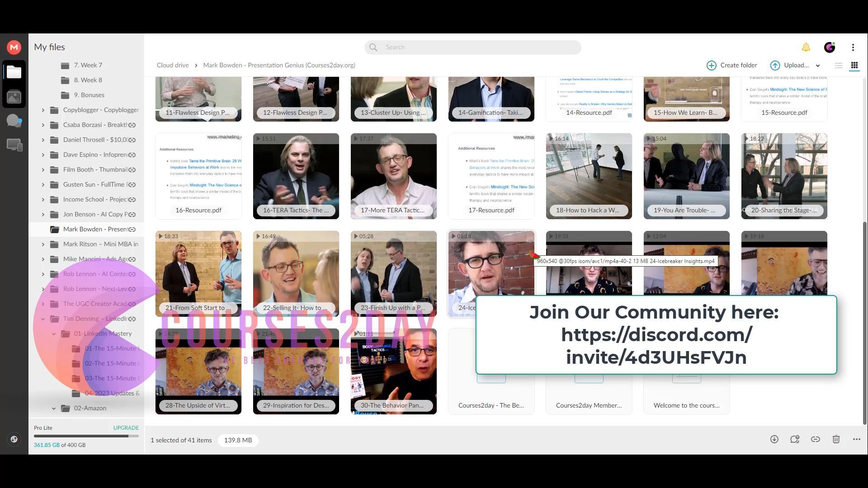The height and width of the screenshot is (488, 868).
Task: Switch to grid thumbnail view
Action: pyautogui.click(x=854, y=66)
